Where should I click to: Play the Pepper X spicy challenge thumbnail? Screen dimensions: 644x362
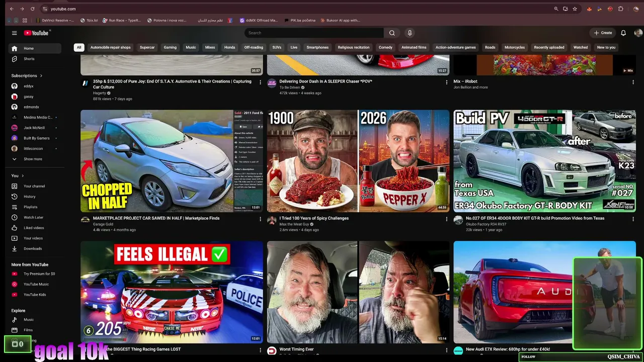pyautogui.click(x=358, y=161)
